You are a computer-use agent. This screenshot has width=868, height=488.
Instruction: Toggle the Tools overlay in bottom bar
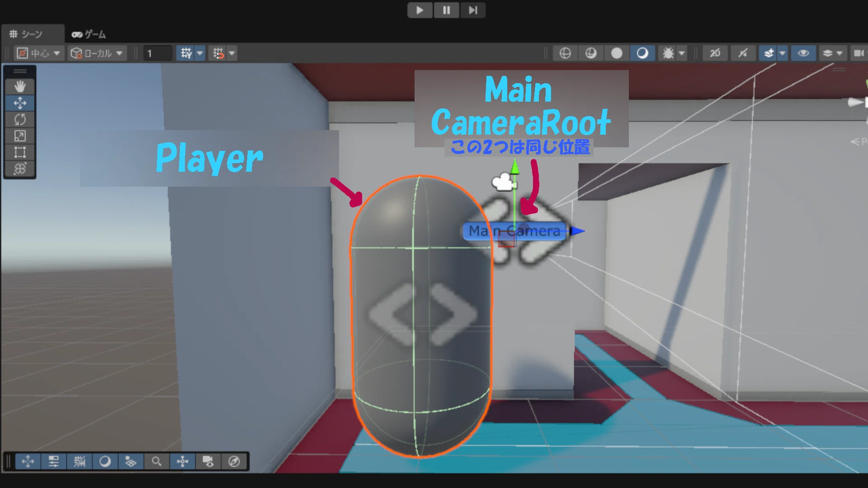[x=28, y=461]
